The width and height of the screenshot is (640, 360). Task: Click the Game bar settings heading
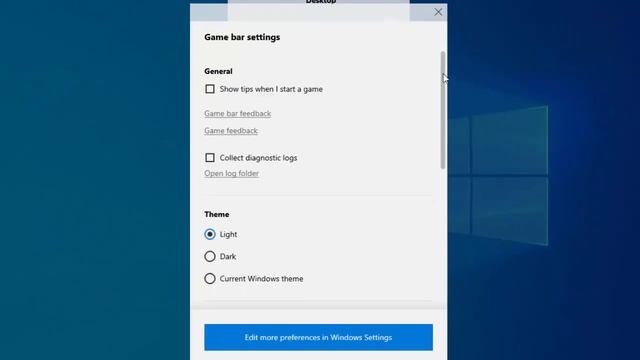pyautogui.click(x=242, y=37)
